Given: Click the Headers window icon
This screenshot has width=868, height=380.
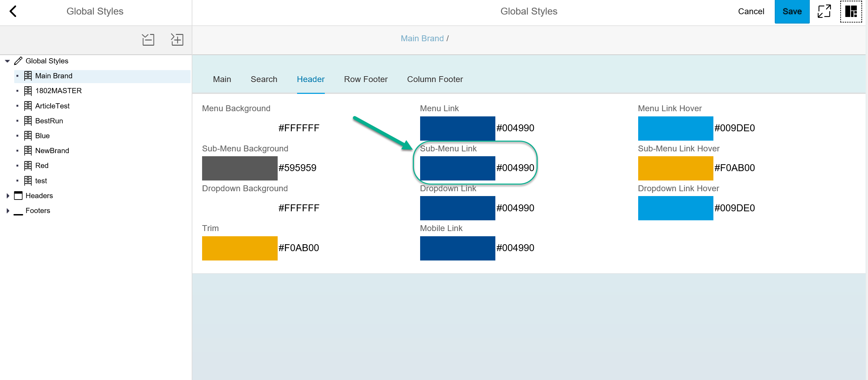Looking at the screenshot, I should 18,196.
